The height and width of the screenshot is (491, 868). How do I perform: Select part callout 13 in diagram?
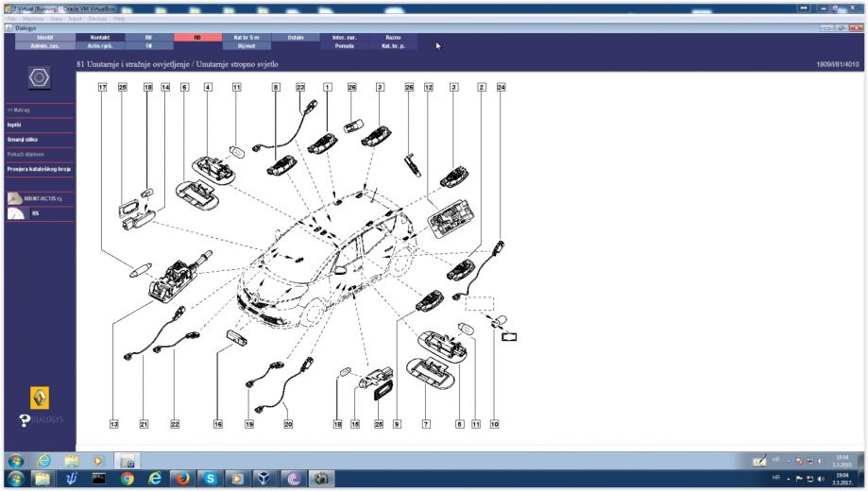coord(113,424)
